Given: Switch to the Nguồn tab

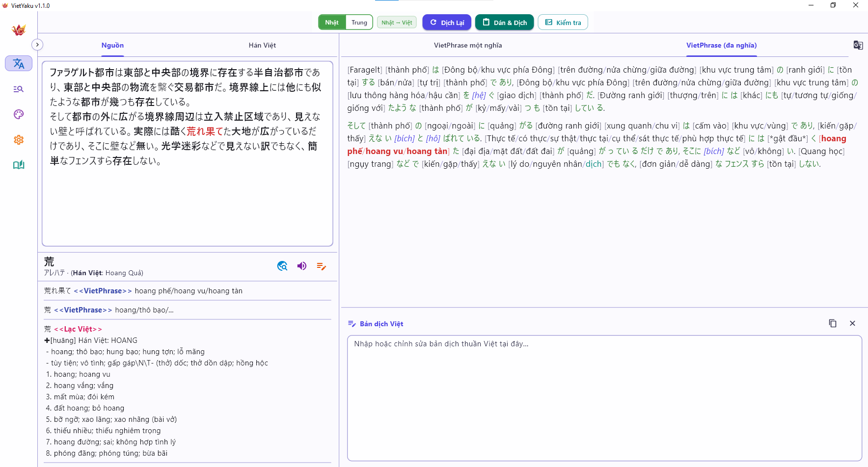Looking at the screenshot, I should coord(112,45).
